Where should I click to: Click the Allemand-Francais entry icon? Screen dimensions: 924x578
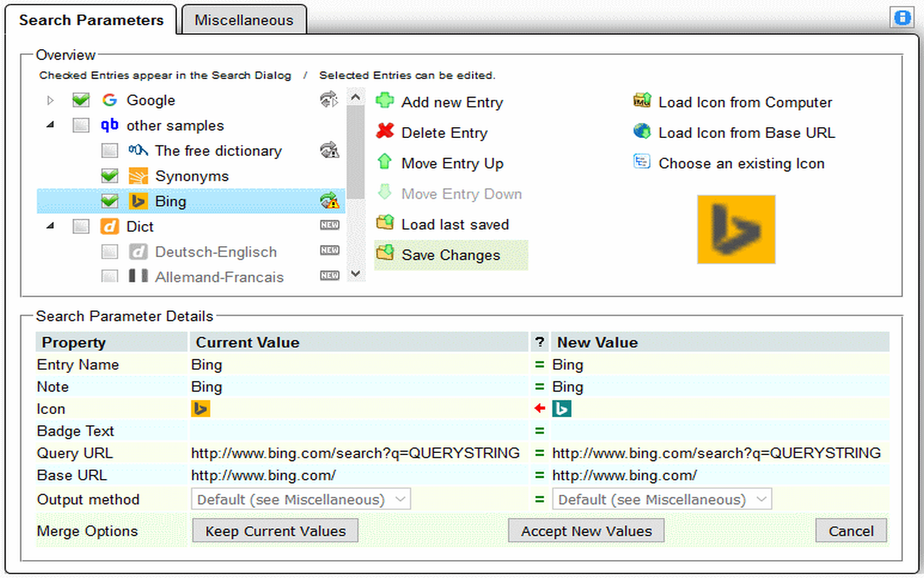click(138, 276)
